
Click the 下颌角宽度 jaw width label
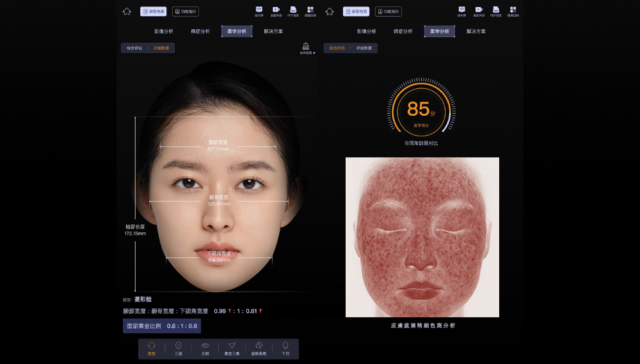219,253
